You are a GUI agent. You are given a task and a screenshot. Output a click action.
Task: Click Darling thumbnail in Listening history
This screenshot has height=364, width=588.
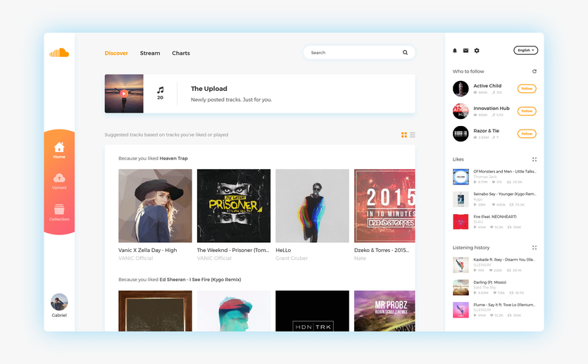(x=461, y=287)
